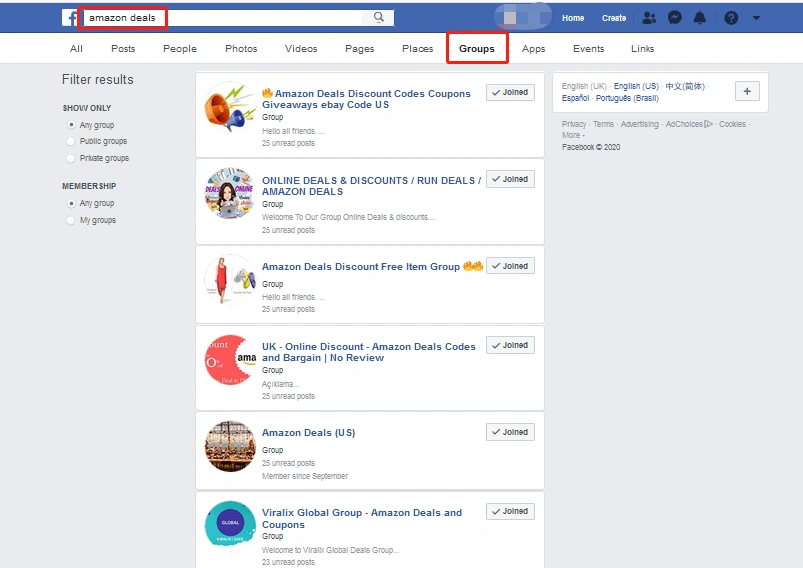Click the Facebook logo icon
The image size is (803, 568).
click(71, 17)
